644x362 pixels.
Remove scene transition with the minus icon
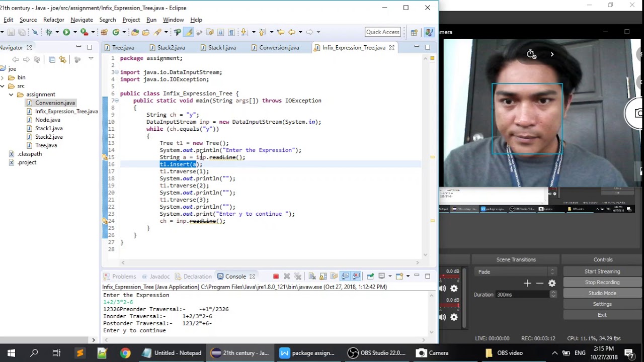[539, 284]
